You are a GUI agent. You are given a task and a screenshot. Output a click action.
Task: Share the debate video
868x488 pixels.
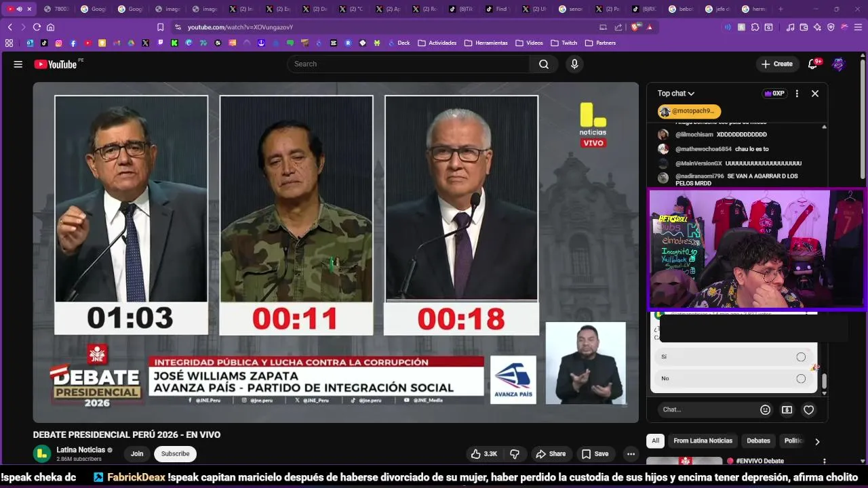550,454
